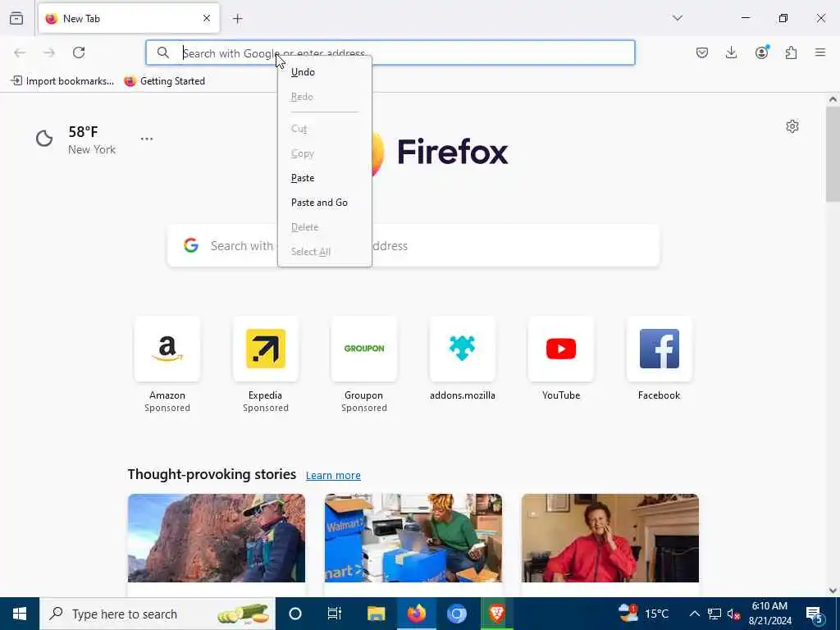Choose Paste and Go in context menu
Image resolution: width=840 pixels, height=630 pixels.
tap(325, 203)
